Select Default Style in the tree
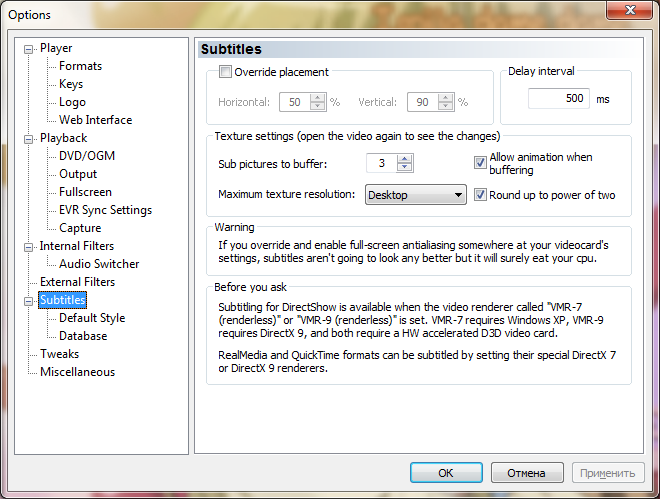660x499 pixels. click(92, 318)
